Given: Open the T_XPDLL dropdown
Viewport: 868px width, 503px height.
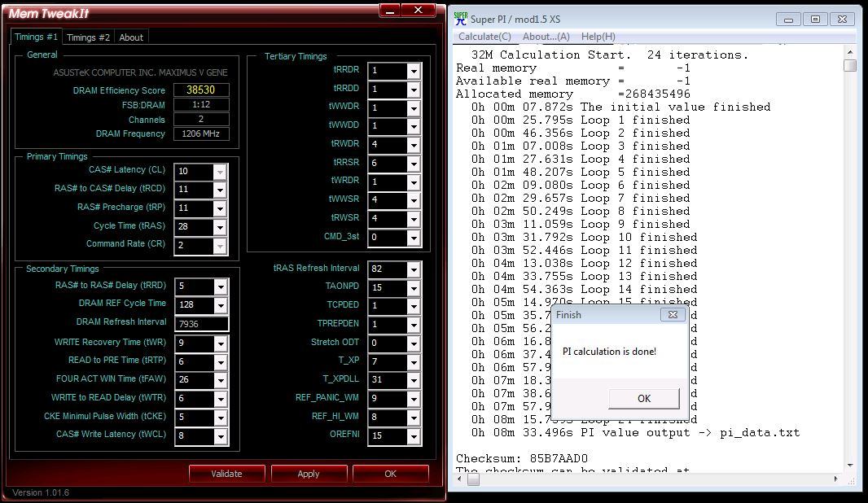Looking at the screenshot, I should (414, 380).
